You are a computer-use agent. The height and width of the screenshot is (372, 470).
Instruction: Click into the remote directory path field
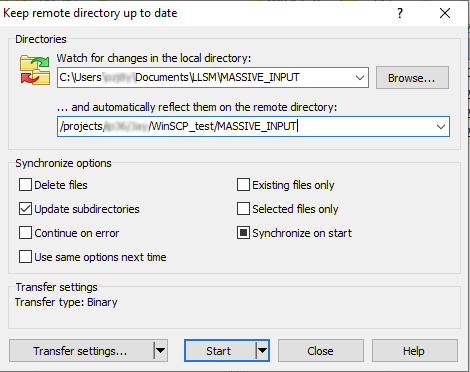[245, 127]
